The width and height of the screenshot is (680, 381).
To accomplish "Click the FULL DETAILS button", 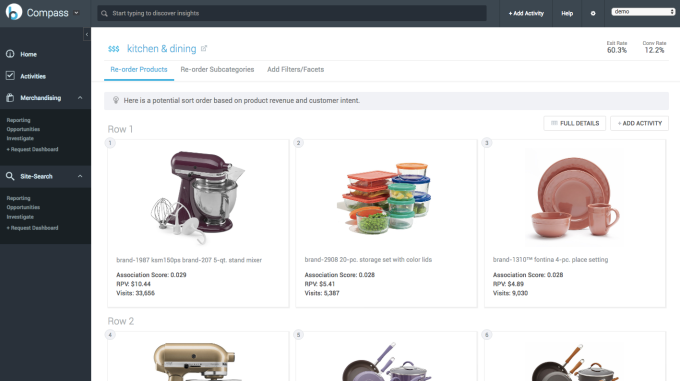I will [575, 123].
